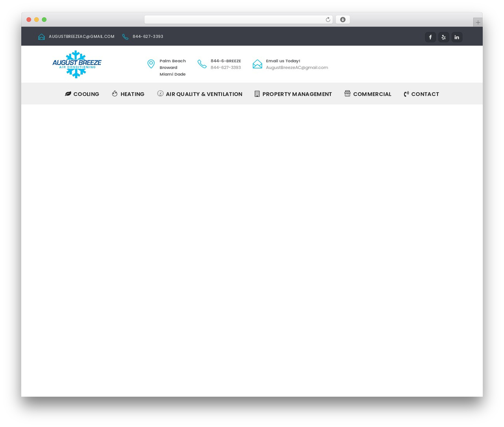Open the Yelp social icon
The height and width of the screenshot is (427, 504).
point(444,37)
